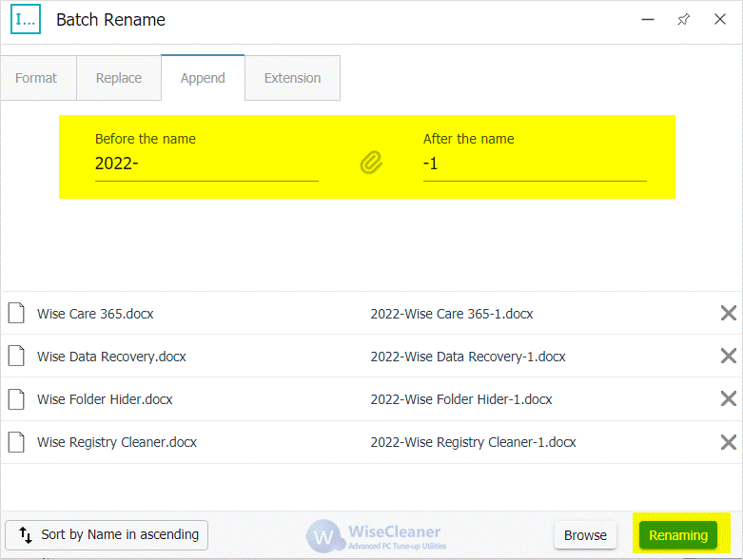Click the Batch Rename app icon
This screenshot has width=743, height=560.
coord(26,19)
